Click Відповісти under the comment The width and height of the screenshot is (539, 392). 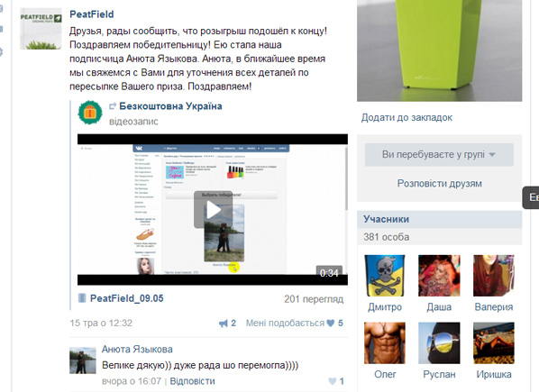192,381
